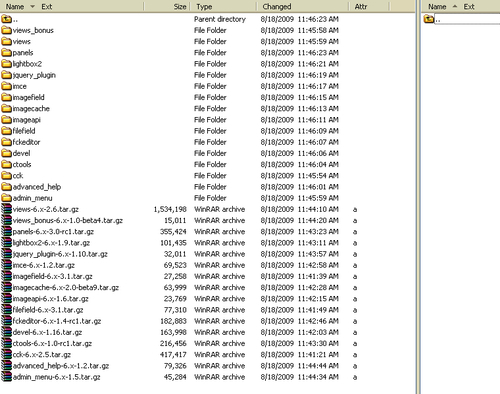The width and height of the screenshot is (500, 394).
Task: Sort by Size column header
Action: [x=180, y=7]
